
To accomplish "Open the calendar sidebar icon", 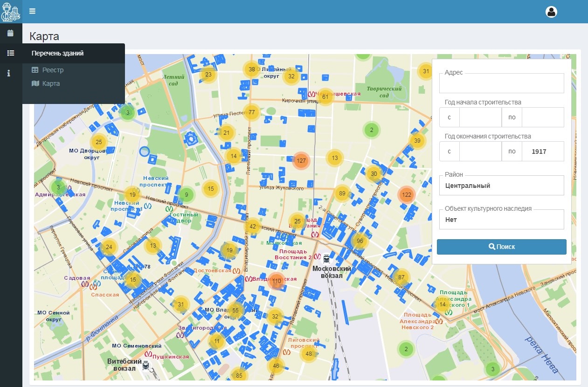I will [x=10, y=33].
